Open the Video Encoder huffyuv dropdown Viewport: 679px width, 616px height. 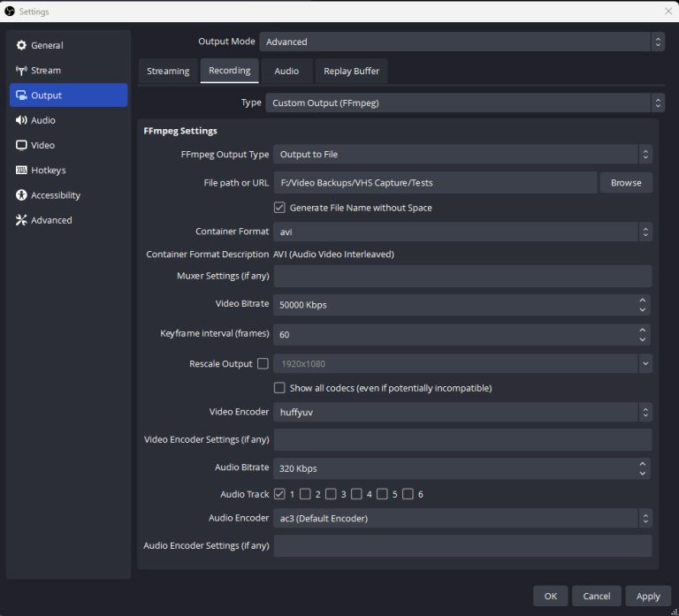[x=462, y=412]
